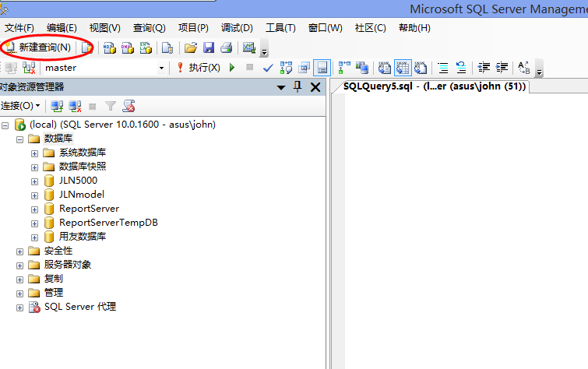
Task: Collapse the (local) server node
Action: [x=5, y=125]
